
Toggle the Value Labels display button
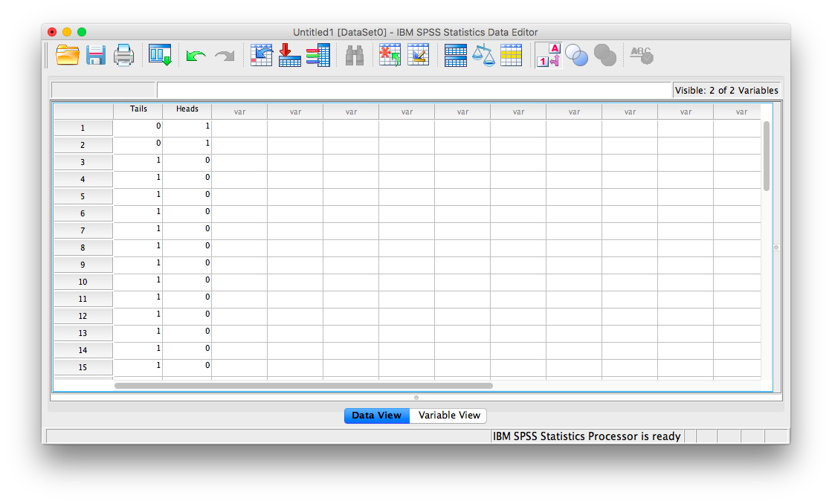548,56
